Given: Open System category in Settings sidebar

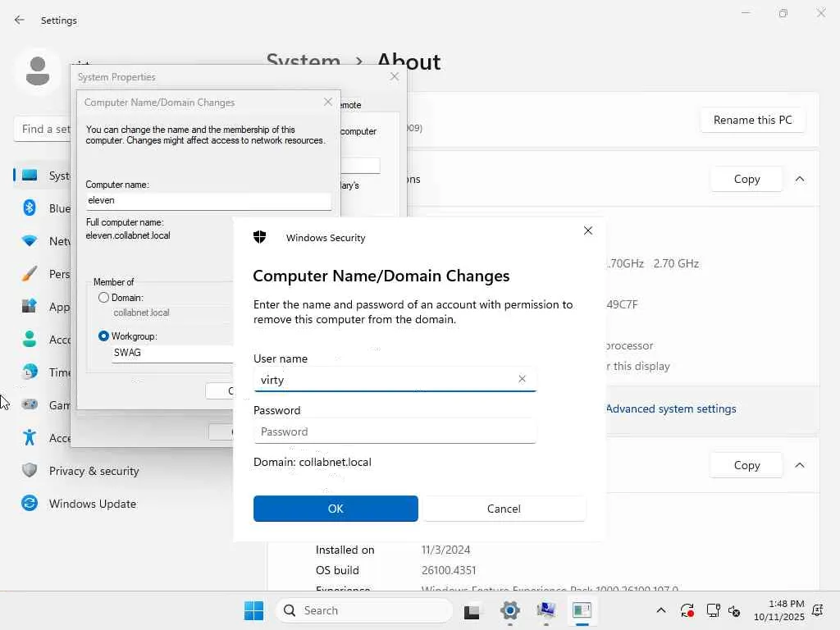Looking at the screenshot, I should [43, 176].
